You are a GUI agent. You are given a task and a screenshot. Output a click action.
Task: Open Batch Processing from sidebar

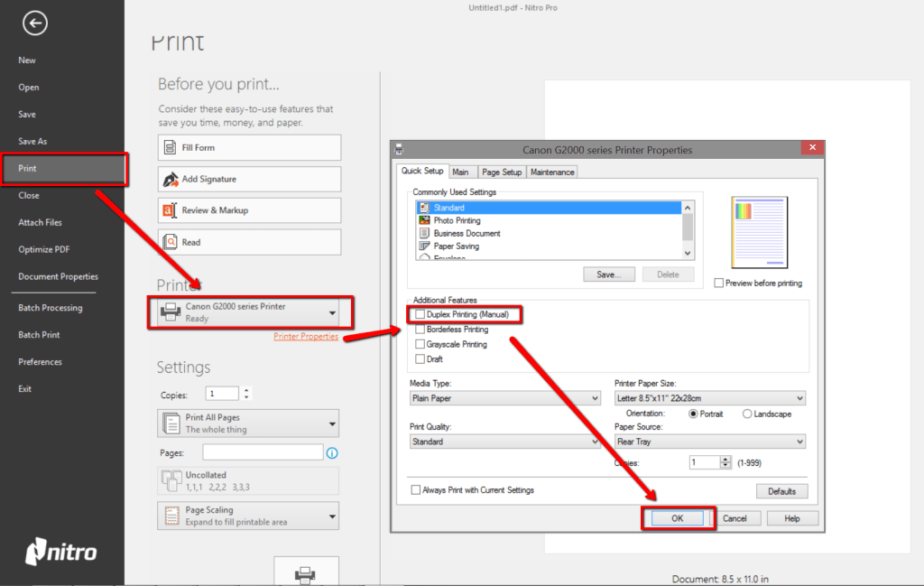[51, 308]
